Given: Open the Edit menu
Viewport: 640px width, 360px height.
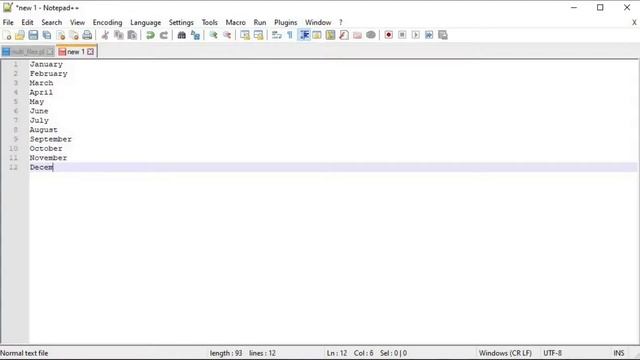Looking at the screenshot, I should click(27, 22).
